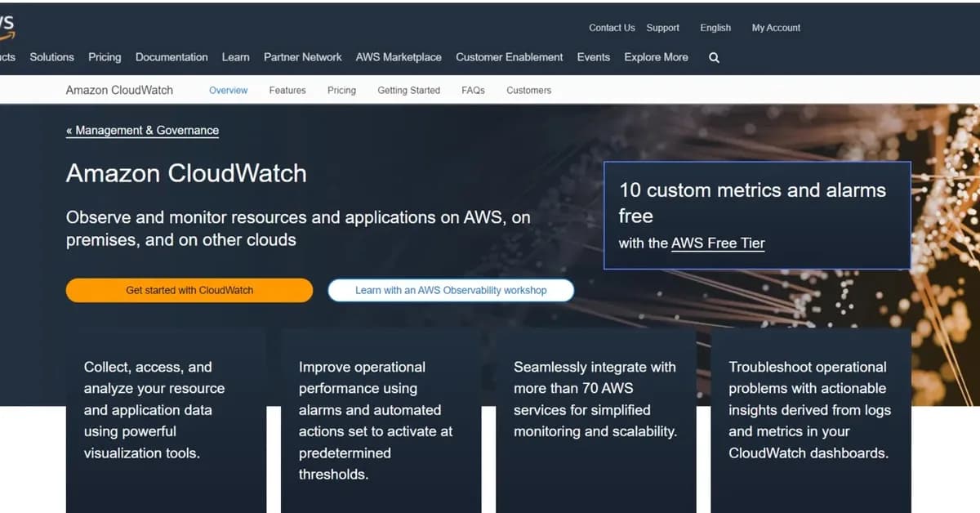Switch to the Features tab

click(287, 91)
